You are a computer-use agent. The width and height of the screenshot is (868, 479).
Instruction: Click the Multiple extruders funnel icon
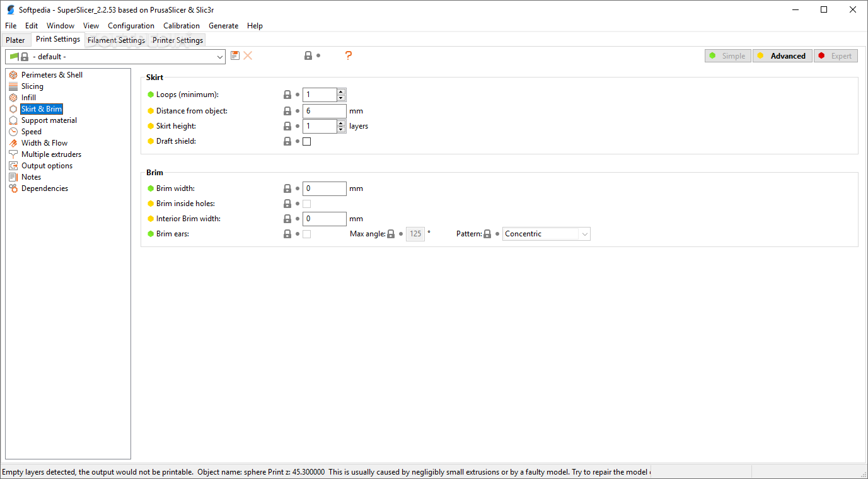[13, 154]
